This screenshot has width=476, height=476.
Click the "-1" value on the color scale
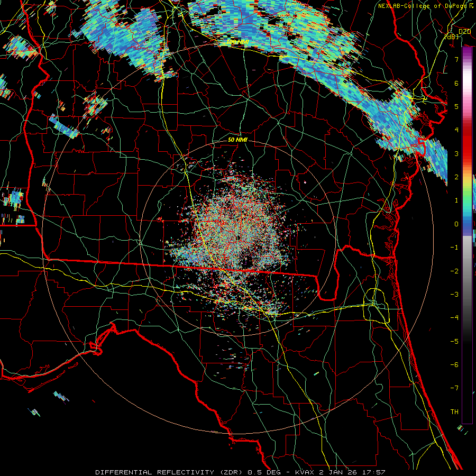(x=454, y=248)
